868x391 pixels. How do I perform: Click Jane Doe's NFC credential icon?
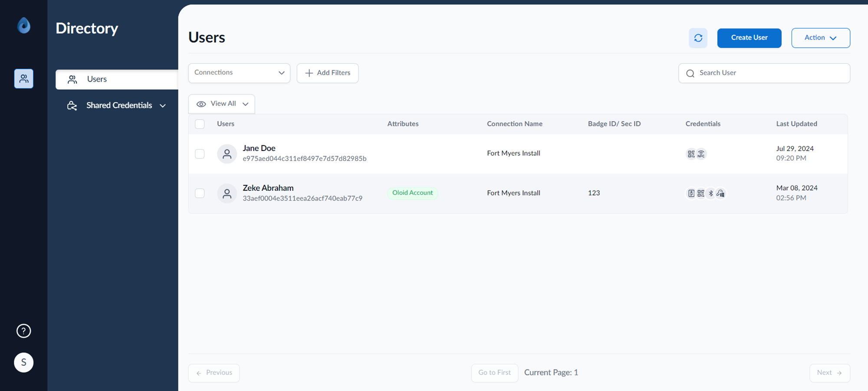701,154
